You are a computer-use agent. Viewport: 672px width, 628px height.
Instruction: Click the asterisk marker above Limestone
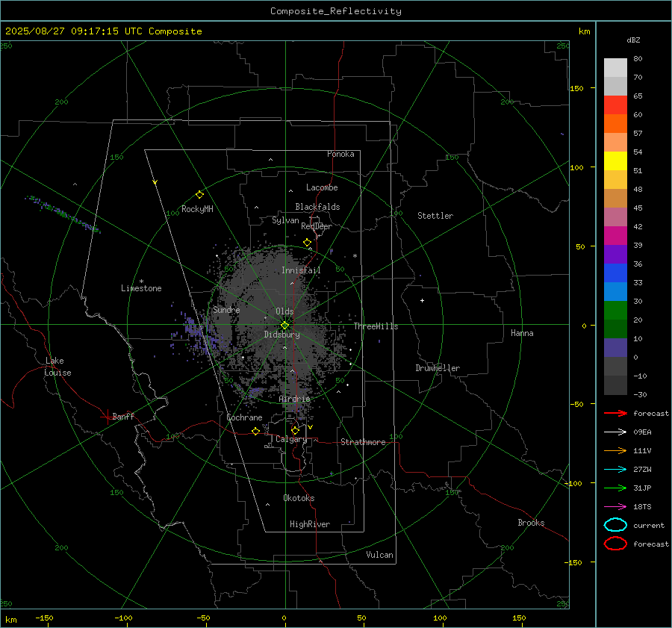click(x=141, y=282)
